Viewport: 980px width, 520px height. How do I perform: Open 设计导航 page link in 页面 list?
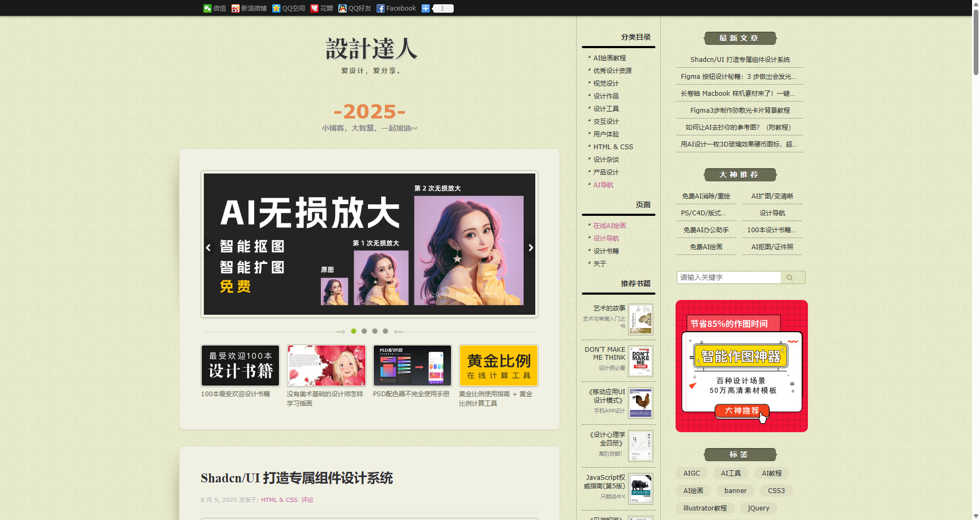[606, 239]
